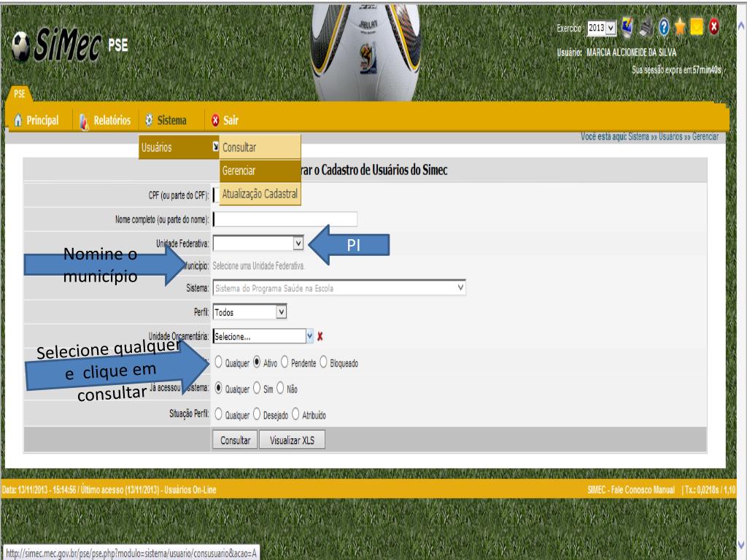
Task: Select Qualquer for Situação Perfil
Action: pos(218,414)
